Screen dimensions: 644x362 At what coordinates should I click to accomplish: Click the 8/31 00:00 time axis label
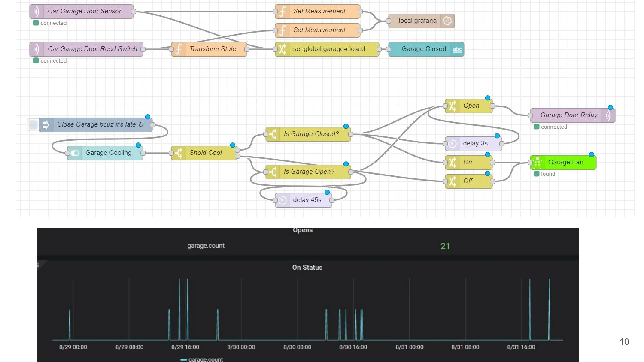410,347
